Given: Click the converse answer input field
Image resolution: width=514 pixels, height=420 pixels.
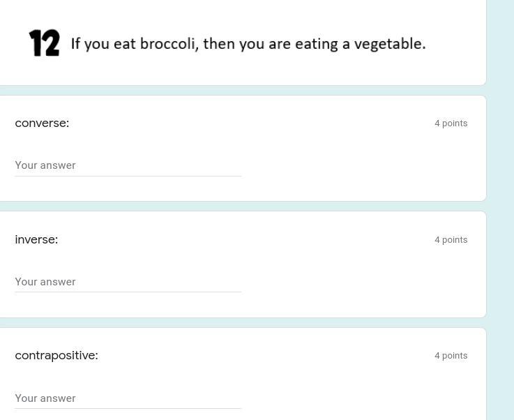Looking at the screenshot, I should (128, 165).
